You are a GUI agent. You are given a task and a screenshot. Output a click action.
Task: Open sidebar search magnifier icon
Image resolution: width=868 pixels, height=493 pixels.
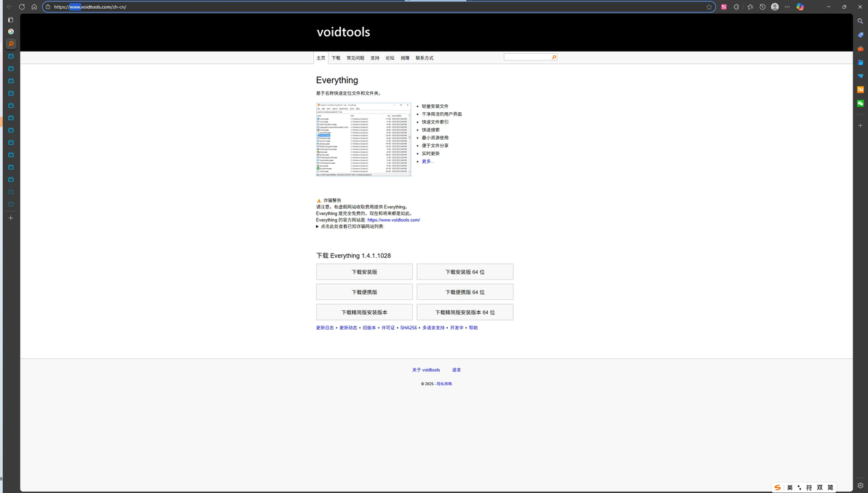[x=860, y=21]
